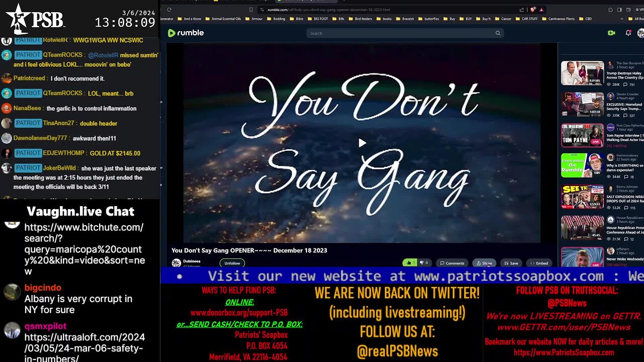Click the share icon in address bar
The width and height of the screenshot is (644, 362).
point(522,10)
